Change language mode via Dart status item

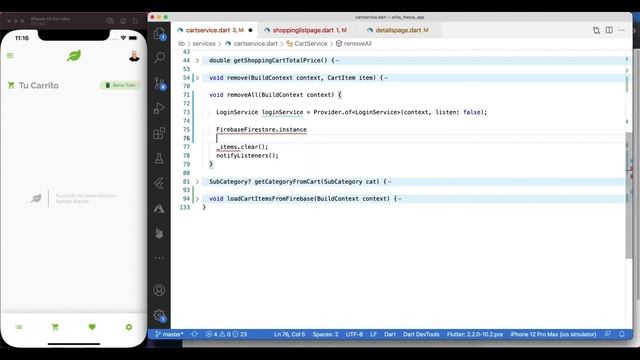point(390,334)
